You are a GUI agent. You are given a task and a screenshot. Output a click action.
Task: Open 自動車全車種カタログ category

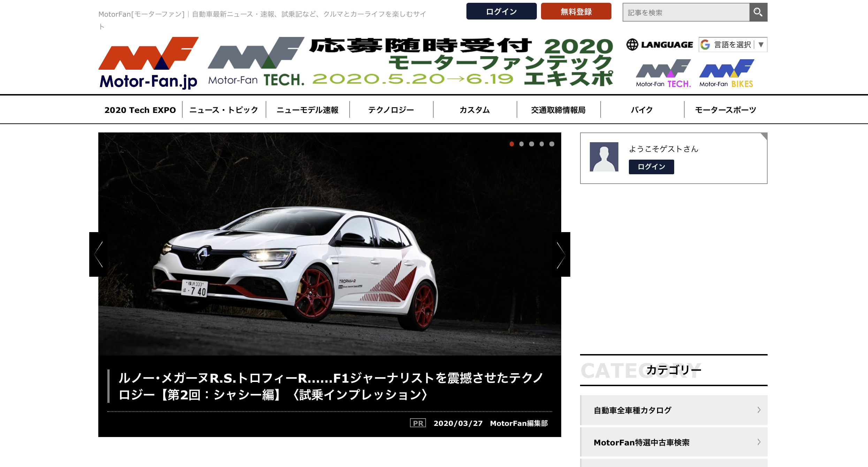tap(674, 410)
